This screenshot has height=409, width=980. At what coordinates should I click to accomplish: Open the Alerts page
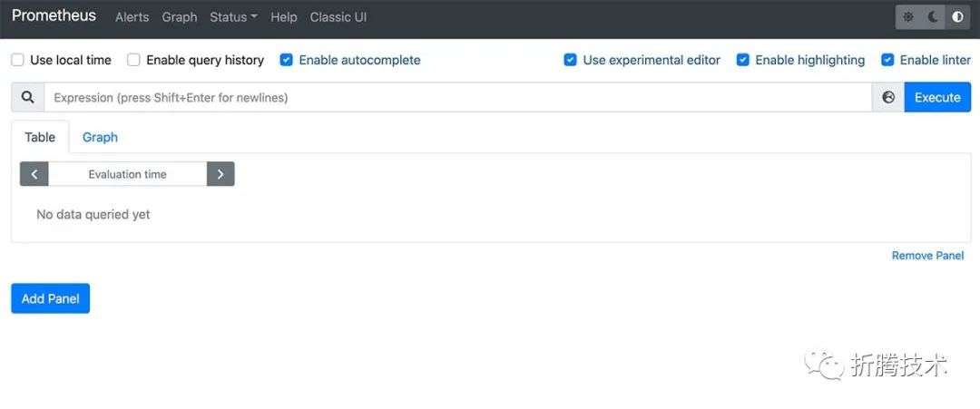pos(132,17)
